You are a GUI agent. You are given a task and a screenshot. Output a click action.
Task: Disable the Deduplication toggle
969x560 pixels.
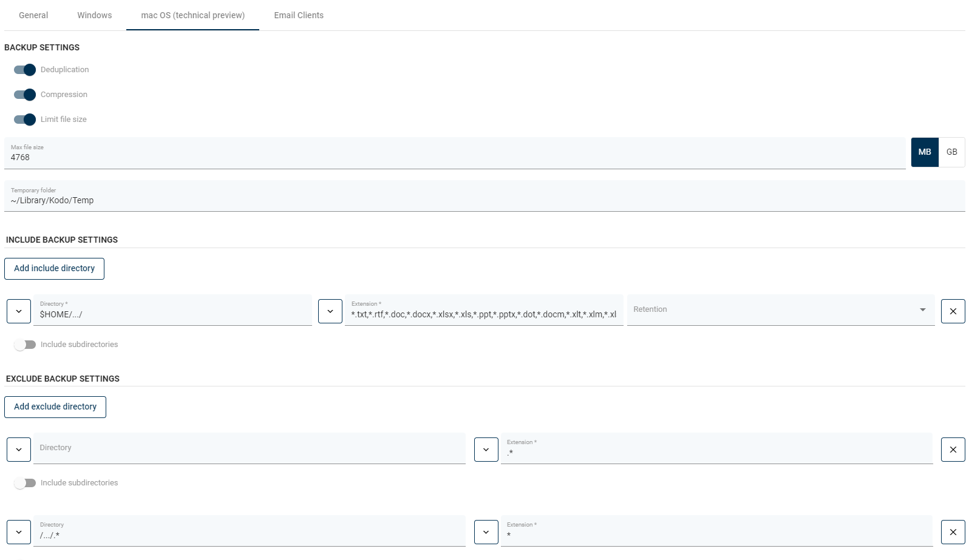pyautogui.click(x=25, y=70)
